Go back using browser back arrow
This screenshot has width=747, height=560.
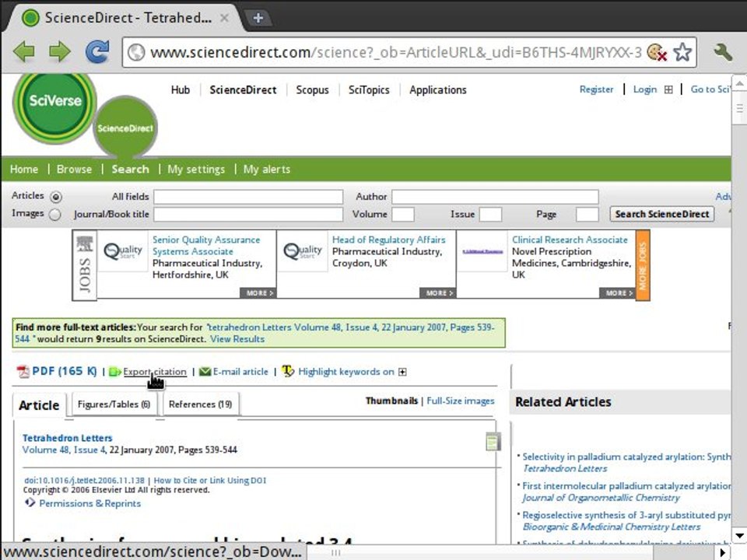[24, 51]
